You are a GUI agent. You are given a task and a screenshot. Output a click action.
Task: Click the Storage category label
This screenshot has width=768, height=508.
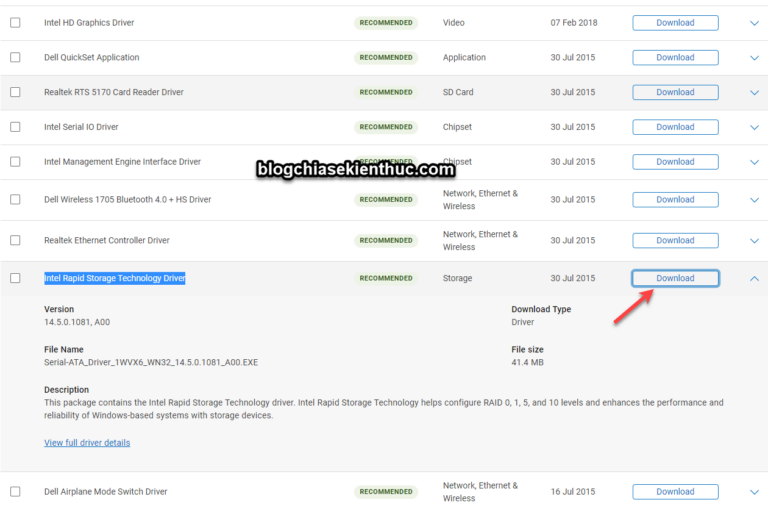tap(457, 278)
